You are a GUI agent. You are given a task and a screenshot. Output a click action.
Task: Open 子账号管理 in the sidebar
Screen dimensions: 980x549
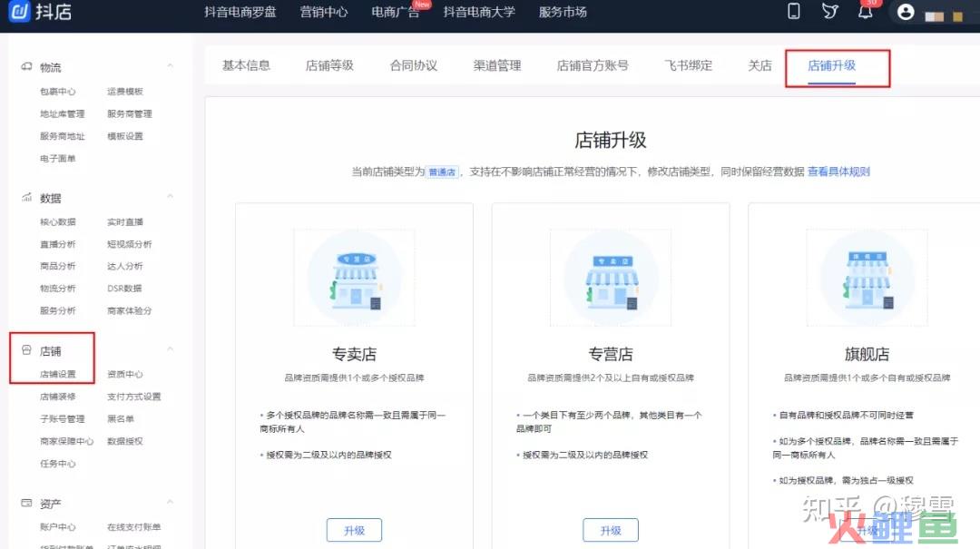[62, 419]
